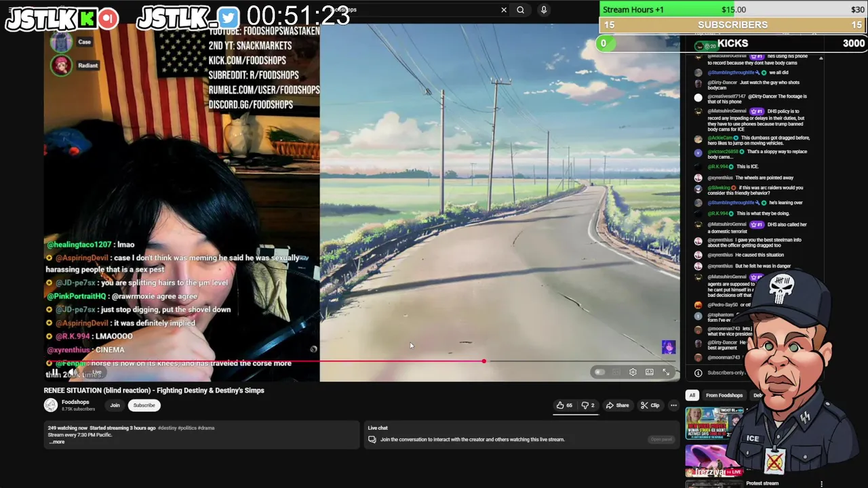Click the Join membership button
868x488 pixels.
[x=115, y=405]
